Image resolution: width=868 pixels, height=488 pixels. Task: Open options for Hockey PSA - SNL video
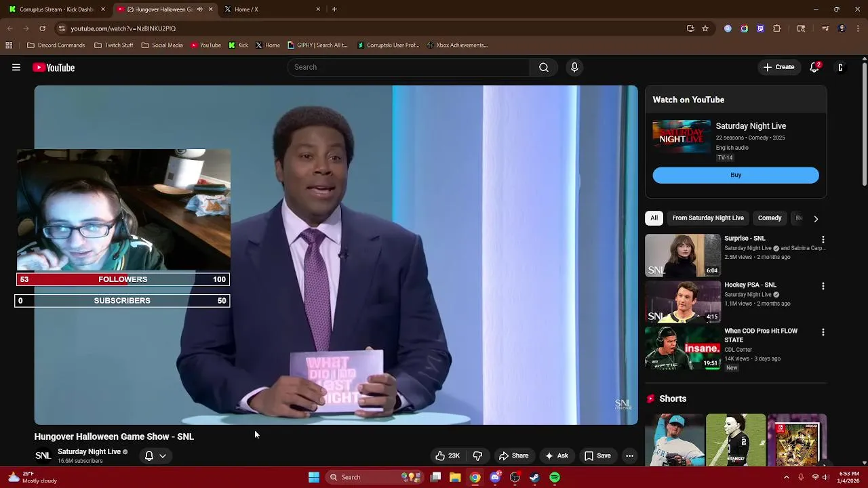823,286
